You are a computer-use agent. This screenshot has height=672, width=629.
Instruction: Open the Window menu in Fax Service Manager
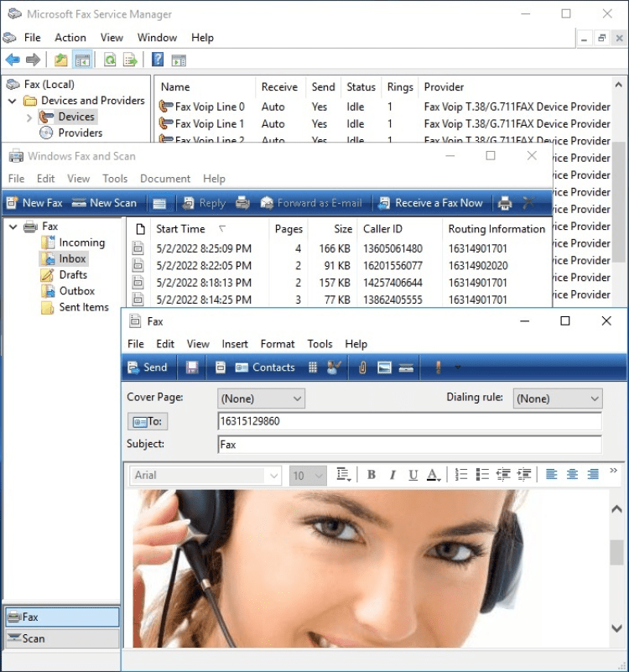tap(158, 38)
